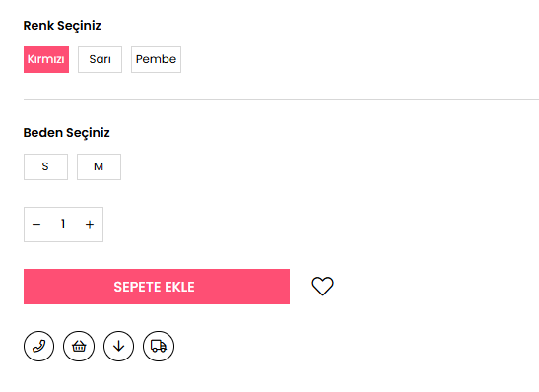Viewport: 539px width, 392px height.
Task: Choose Sarı as the color
Action: click(101, 59)
